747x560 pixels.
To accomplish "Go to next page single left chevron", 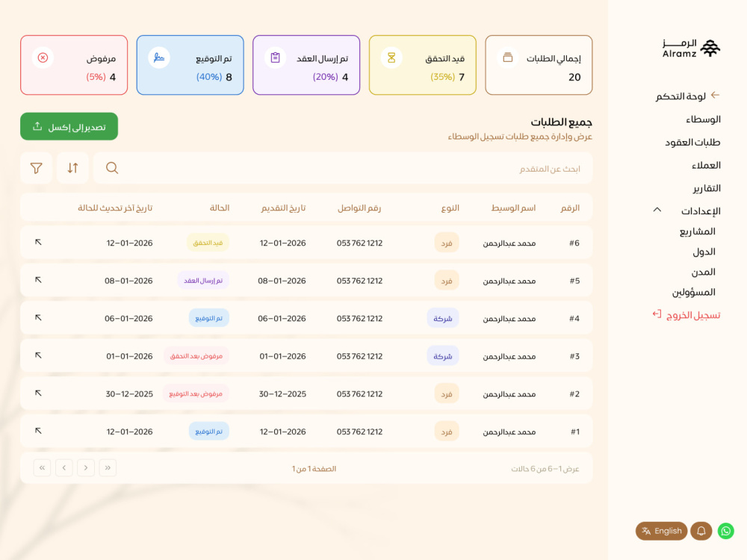I will pos(63,467).
